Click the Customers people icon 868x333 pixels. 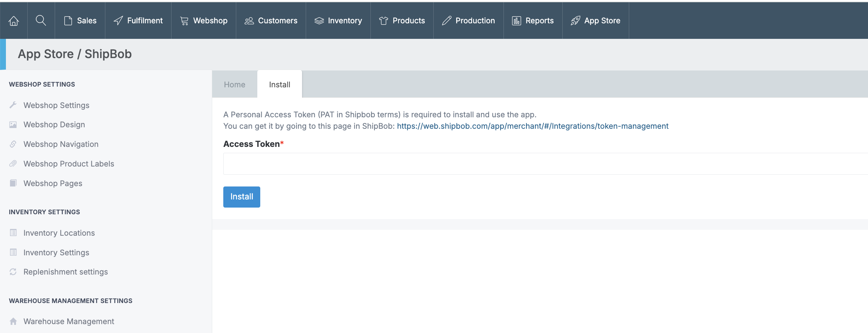[249, 21]
